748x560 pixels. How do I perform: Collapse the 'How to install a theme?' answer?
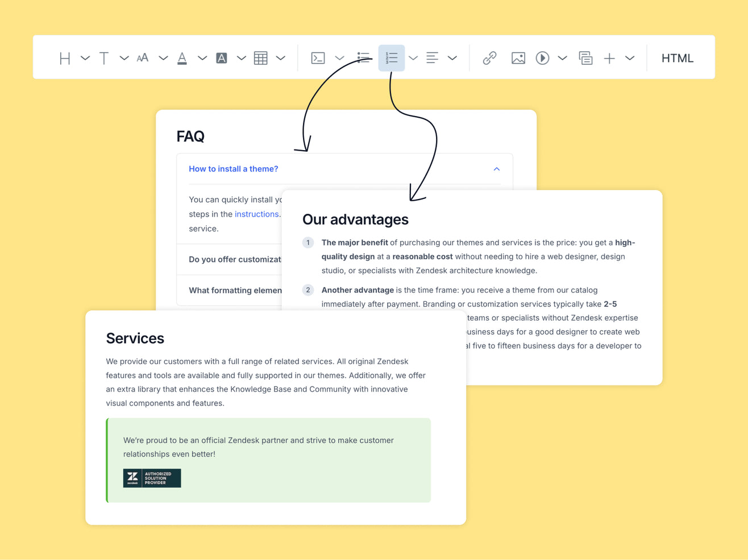click(x=496, y=169)
